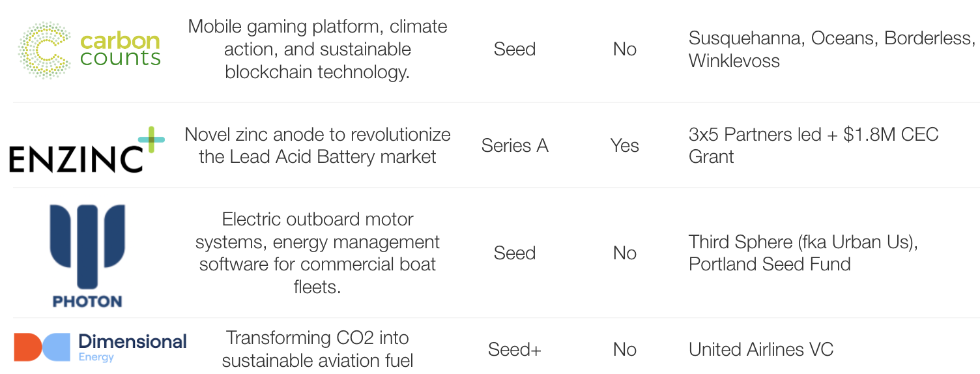
Task: Select the electric outboard motor description
Action: tap(317, 253)
